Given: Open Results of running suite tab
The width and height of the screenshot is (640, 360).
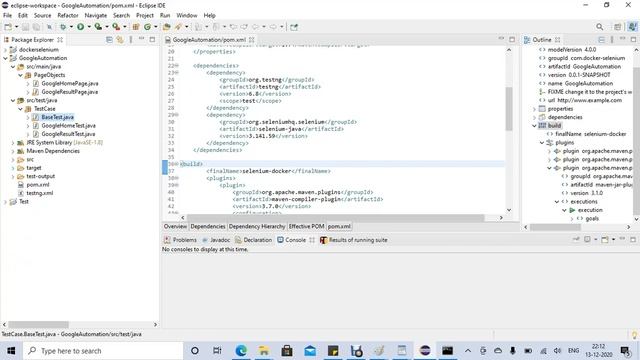Looking at the screenshot, I should point(354,240).
